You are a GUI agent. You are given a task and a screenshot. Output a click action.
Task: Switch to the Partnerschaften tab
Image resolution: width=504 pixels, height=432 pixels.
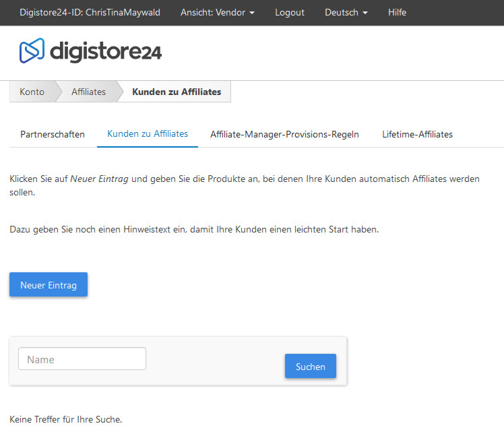pos(53,134)
